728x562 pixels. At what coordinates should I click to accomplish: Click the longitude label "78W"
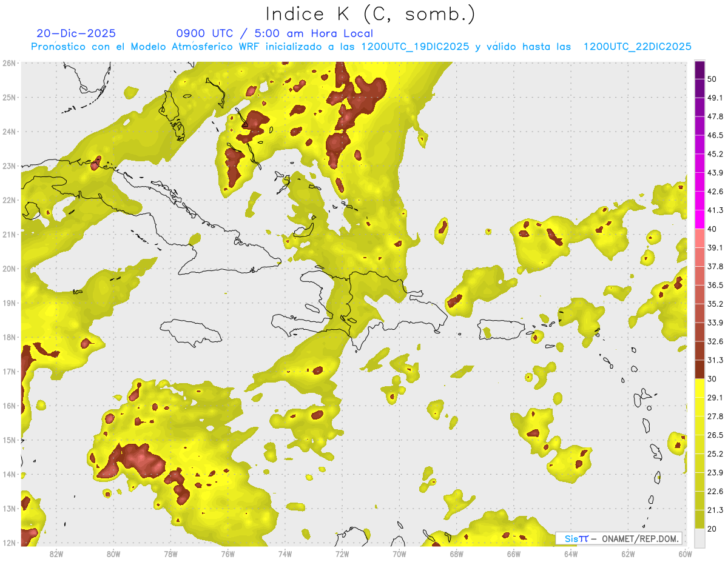pos(170,554)
